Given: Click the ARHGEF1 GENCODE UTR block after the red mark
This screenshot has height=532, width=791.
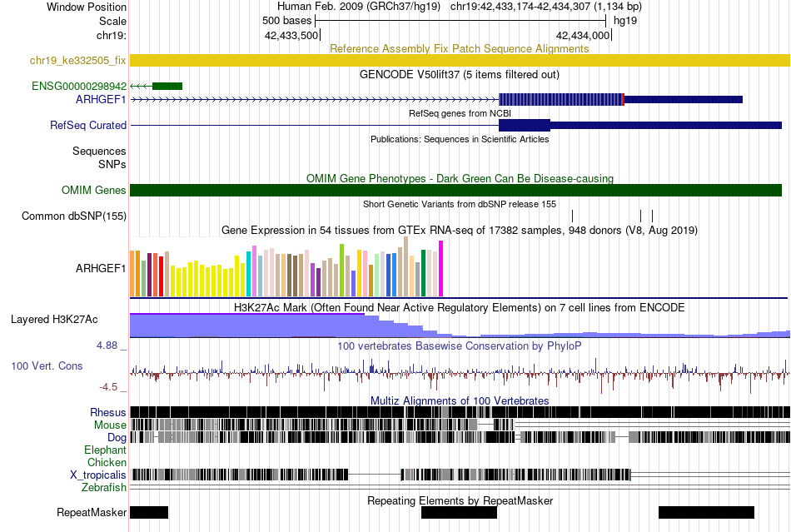Looking at the screenshot, I should pyautogui.click(x=684, y=99).
